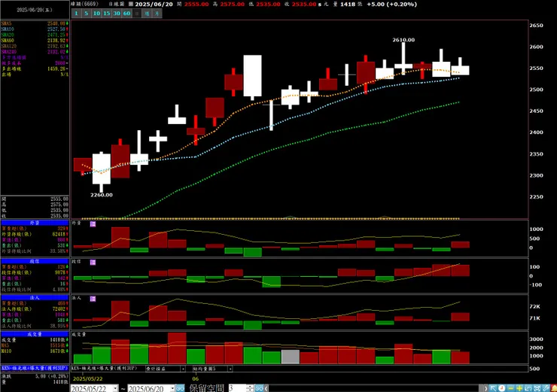Click the SMA20 legend entry

tap(35, 35)
